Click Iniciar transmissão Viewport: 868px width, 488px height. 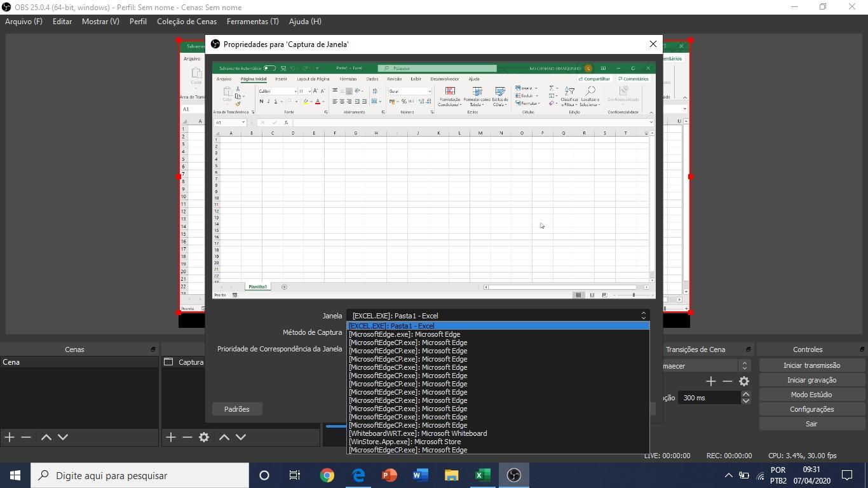click(x=811, y=365)
